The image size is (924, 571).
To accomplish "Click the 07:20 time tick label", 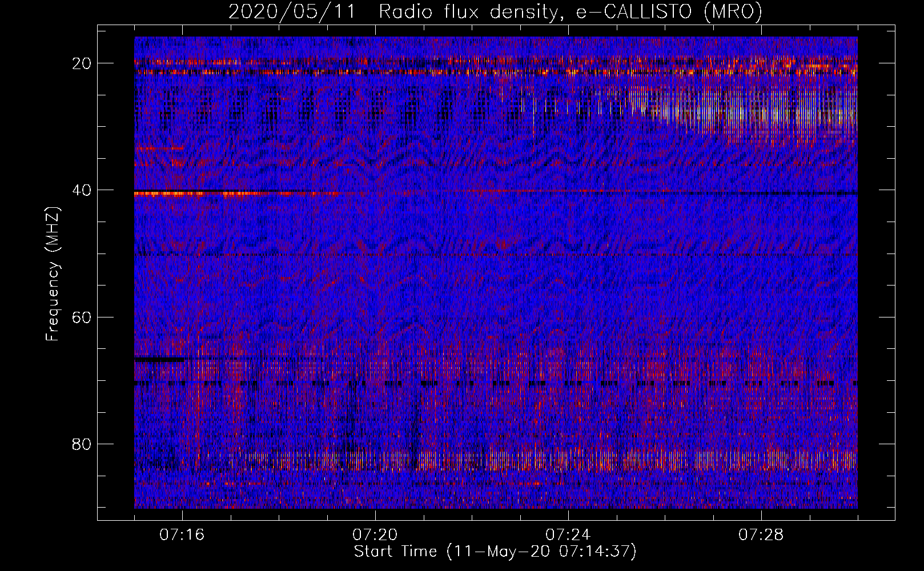I will (375, 535).
